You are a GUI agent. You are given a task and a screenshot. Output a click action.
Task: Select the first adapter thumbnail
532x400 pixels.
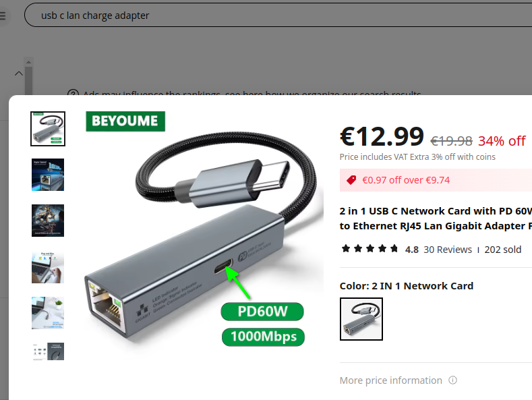point(48,129)
